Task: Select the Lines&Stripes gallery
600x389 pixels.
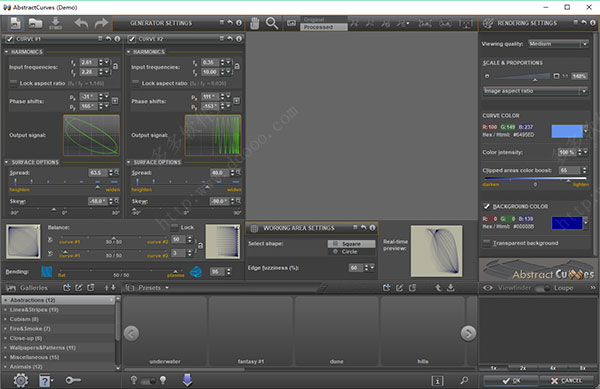Action: click(x=34, y=309)
